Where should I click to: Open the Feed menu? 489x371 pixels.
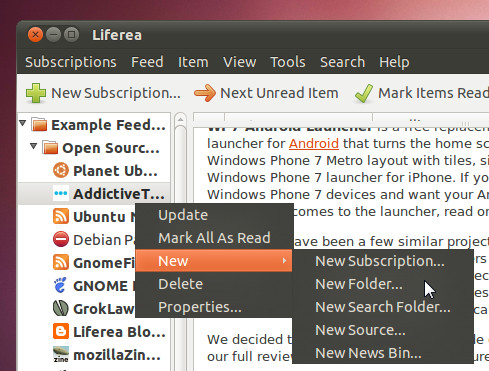tap(147, 62)
